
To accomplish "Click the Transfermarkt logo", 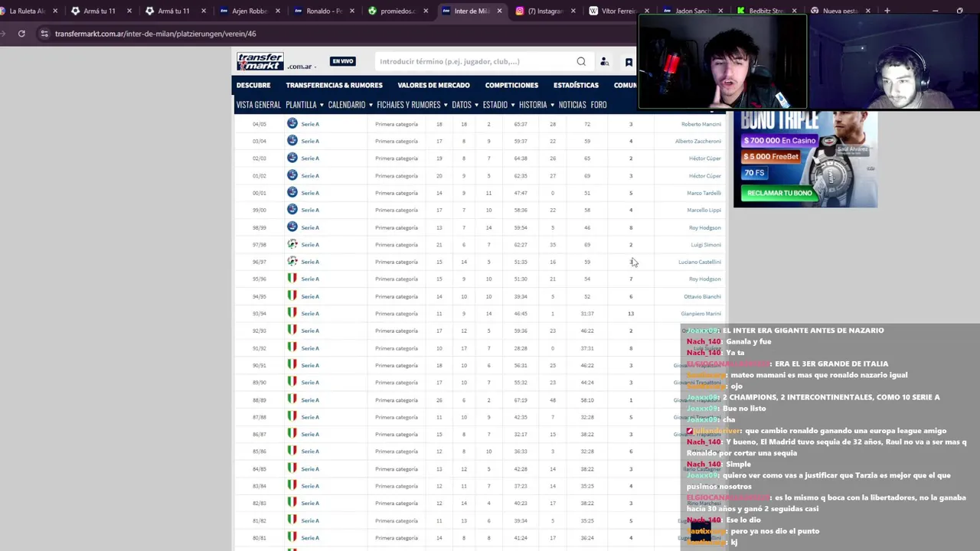I will (260, 61).
